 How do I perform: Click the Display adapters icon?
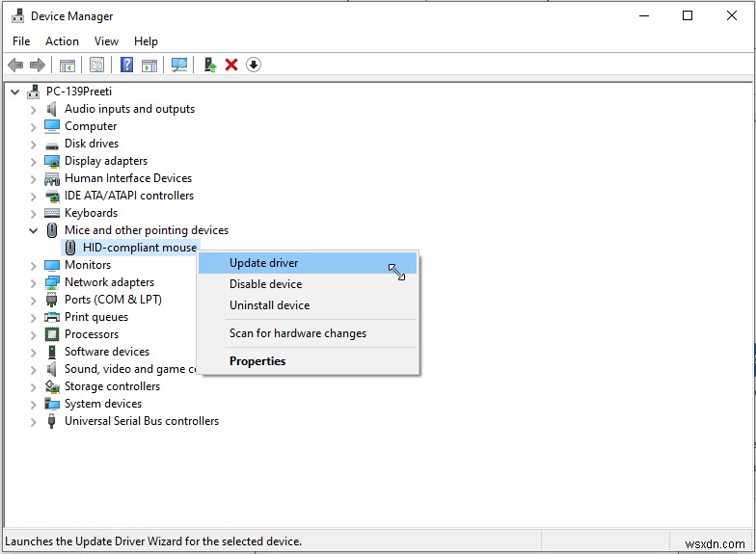52,161
